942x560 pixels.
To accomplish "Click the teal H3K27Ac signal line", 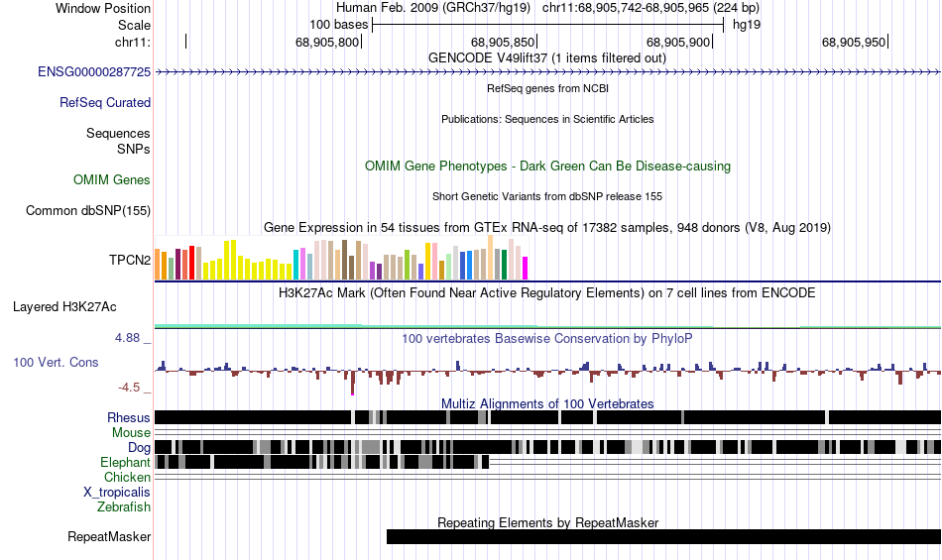I will [547, 326].
